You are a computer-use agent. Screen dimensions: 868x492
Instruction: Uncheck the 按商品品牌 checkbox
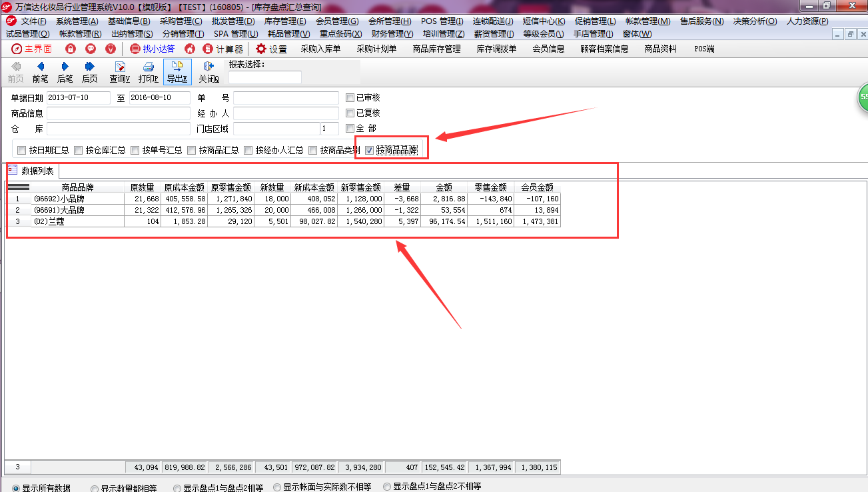(369, 150)
